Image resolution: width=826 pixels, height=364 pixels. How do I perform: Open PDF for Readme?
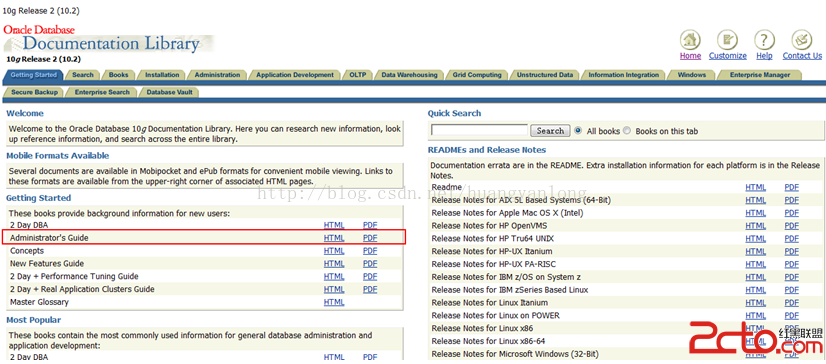(x=792, y=188)
